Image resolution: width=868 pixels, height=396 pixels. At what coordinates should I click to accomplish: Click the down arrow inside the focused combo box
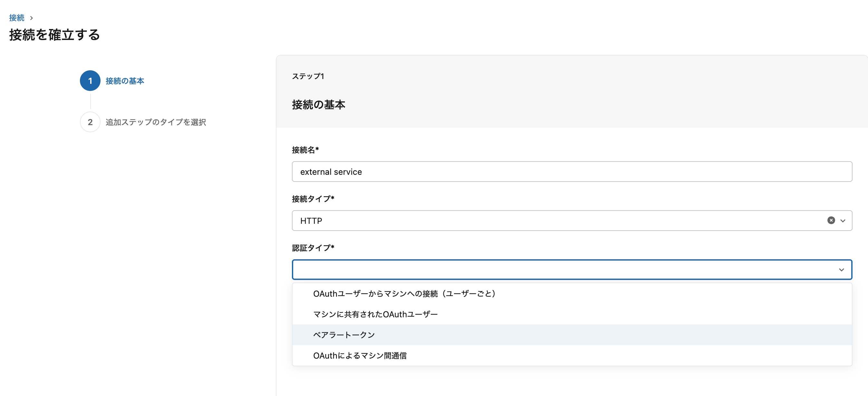pos(841,270)
